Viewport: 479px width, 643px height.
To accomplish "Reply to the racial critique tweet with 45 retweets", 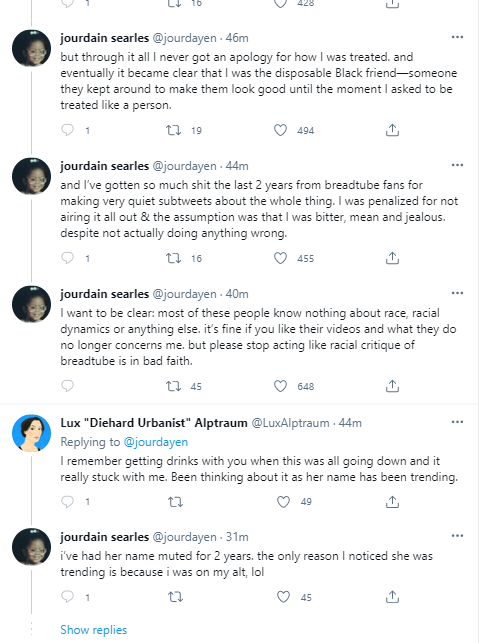I will point(67,386).
